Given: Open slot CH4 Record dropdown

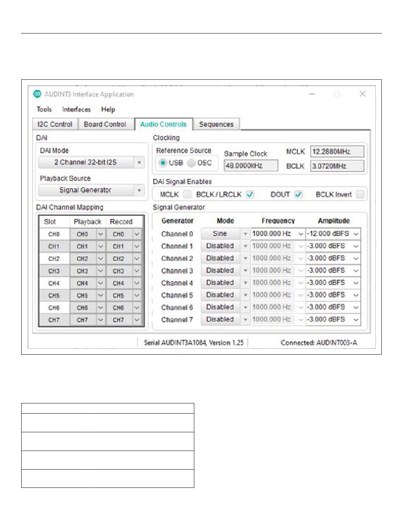Looking at the screenshot, I should click(137, 283).
